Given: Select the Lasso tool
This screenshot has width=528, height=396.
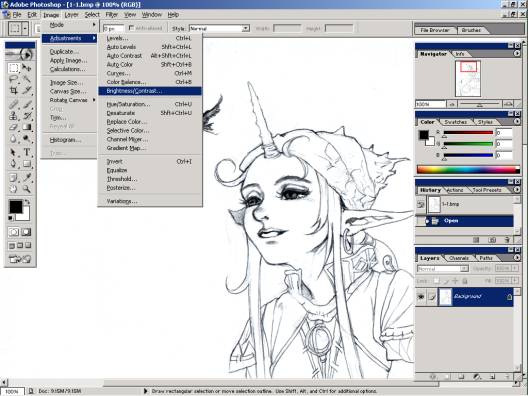Looking at the screenshot, I should click(13, 79).
